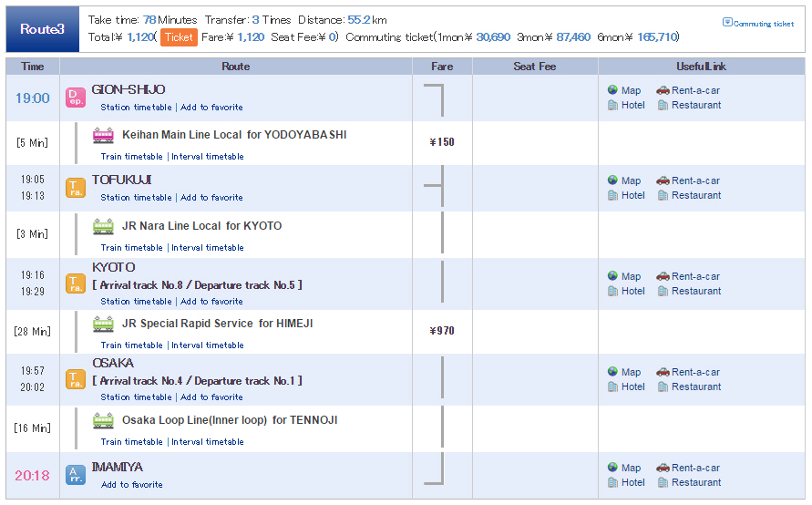Click the Arr. arrival icon beside IMAMIYA

point(76,475)
